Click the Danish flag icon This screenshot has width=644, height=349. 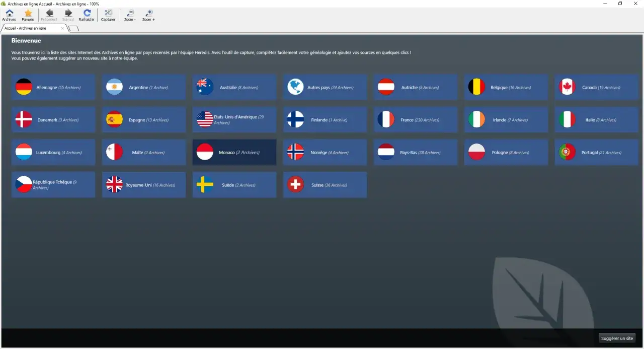(x=24, y=120)
